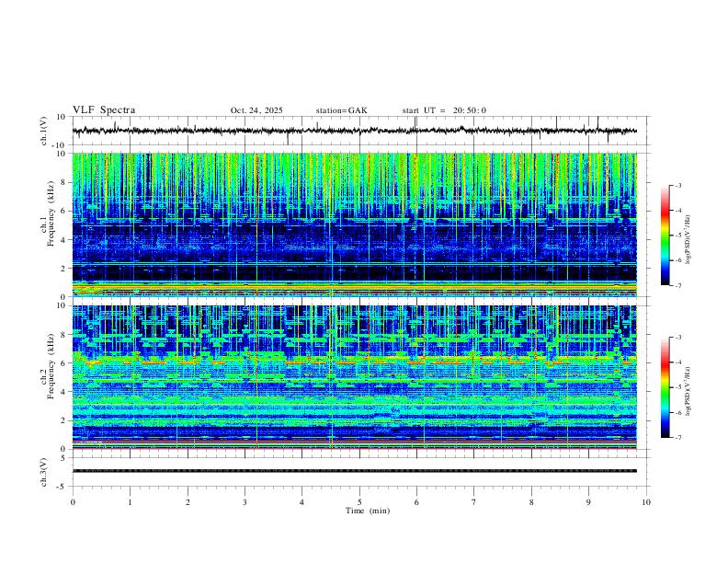Click the ch.3 black waveform band

click(354, 471)
